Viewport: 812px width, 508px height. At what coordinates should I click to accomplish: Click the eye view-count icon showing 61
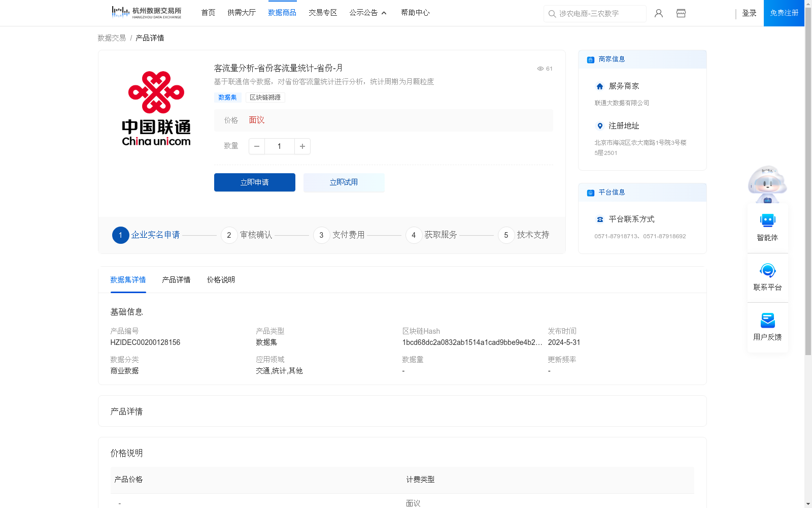click(540, 69)
